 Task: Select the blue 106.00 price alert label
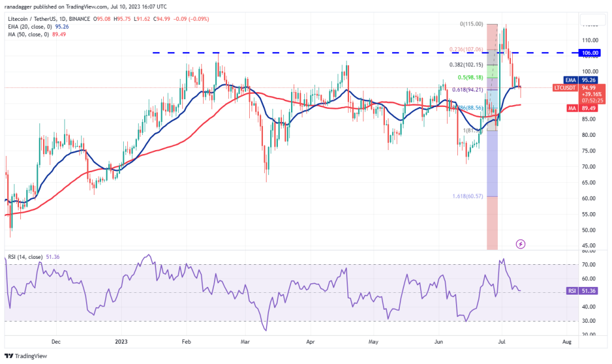[x=590, y=53]
